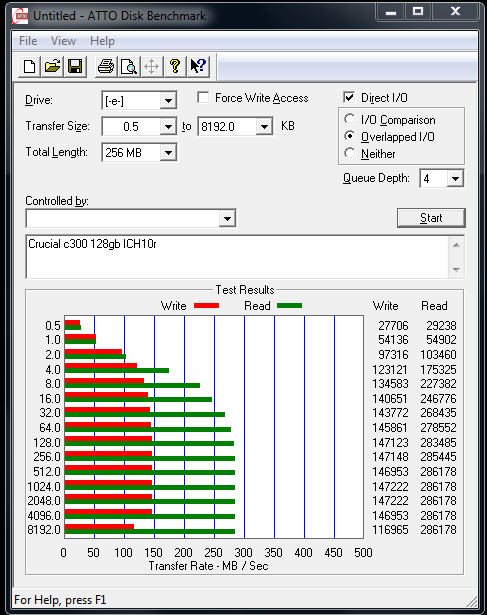
Task: Start the benchmark with the Start button
Action: pyautogui.click(x=431, y=218)
